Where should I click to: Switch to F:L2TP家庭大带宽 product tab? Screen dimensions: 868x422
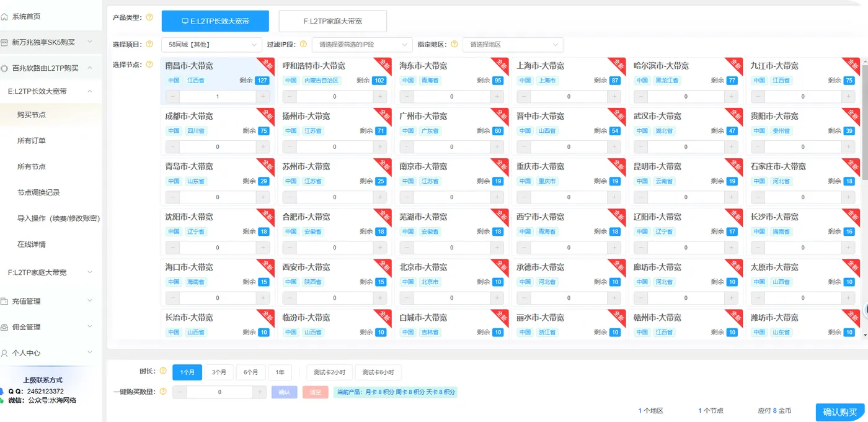[333, 21]
